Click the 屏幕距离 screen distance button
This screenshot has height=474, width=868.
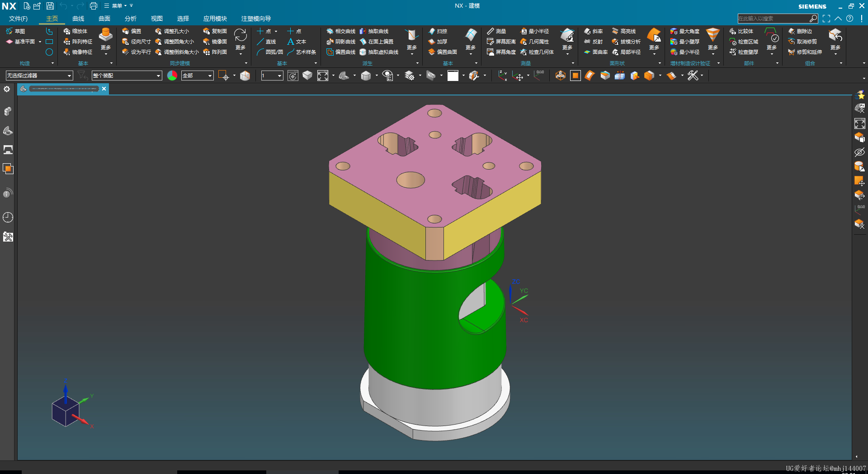[501, 42]
